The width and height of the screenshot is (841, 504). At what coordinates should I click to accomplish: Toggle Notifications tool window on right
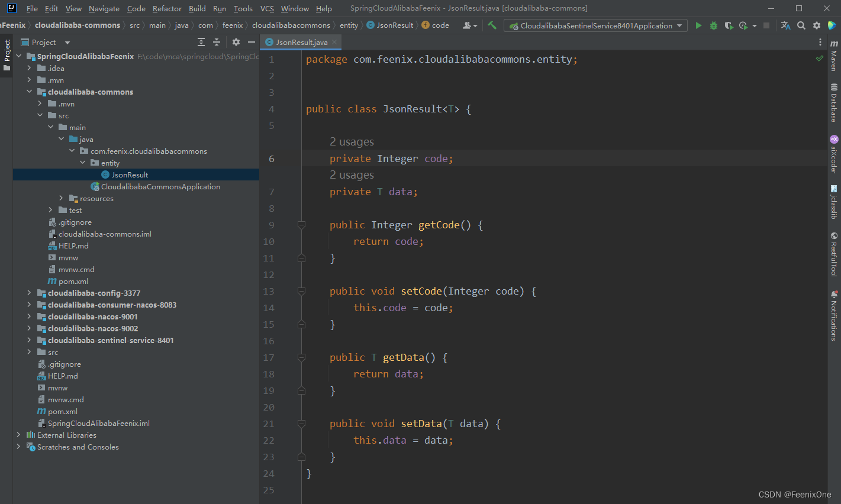(834, 315)
